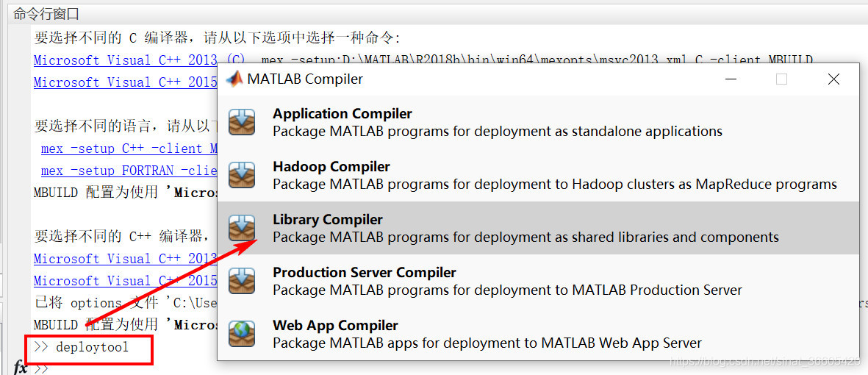This screenshot has height=375, width=868.
Task: Choose Production Server Compiler entry title
Action: pos(365,273)
